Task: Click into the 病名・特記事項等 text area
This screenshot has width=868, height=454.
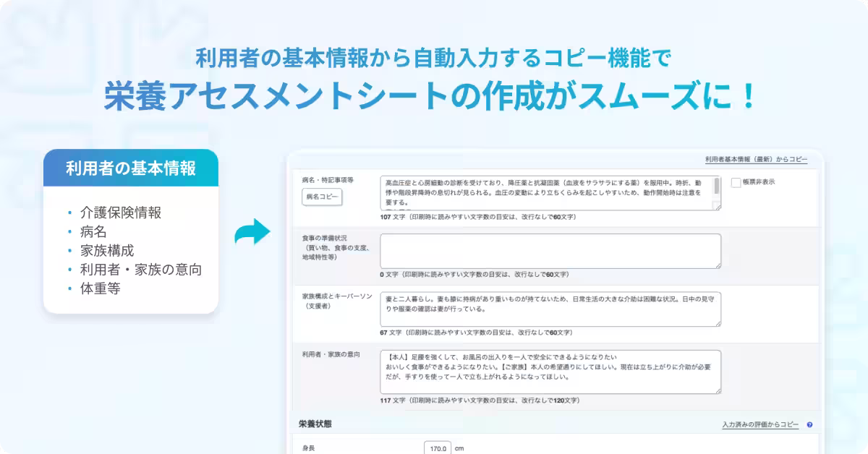Action: click(x=550, y=193)
